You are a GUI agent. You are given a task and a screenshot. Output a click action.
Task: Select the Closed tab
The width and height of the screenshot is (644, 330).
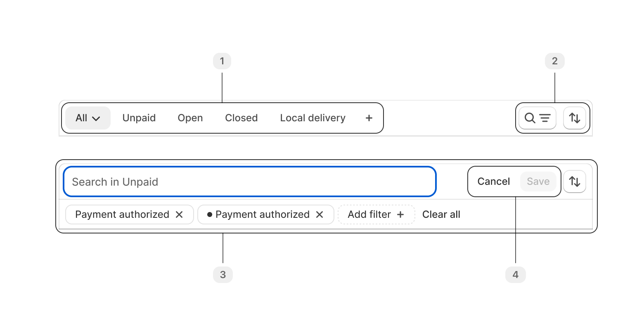point(241,118)
